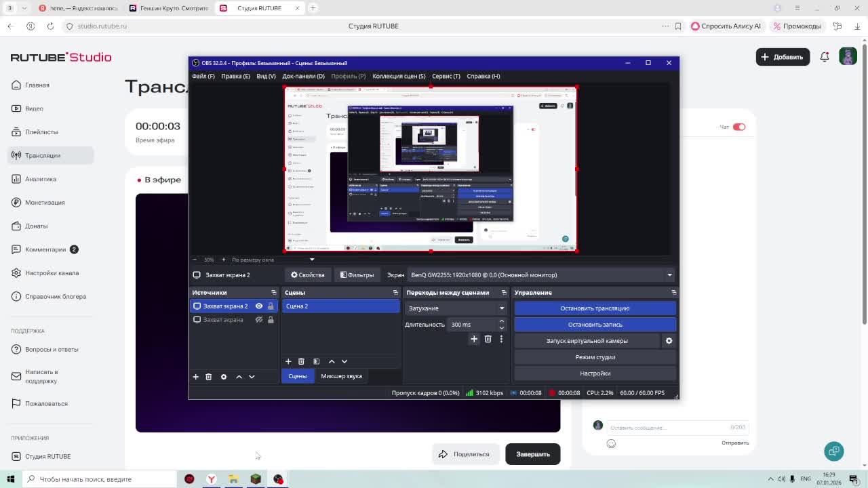Click the Добавить button in RUTUBE
The height and width of the screenshot is (488, 868).
(x=783, y=57)
